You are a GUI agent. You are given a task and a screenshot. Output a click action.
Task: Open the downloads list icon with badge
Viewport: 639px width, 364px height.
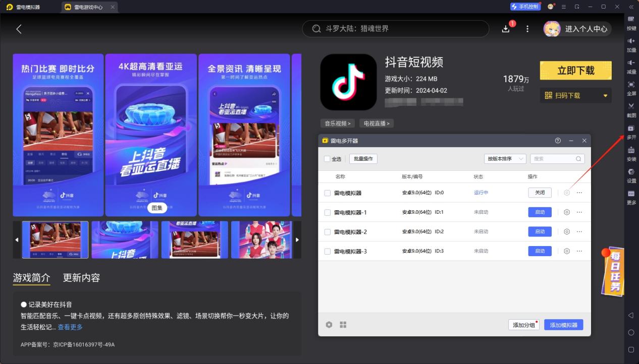pos(506,29)
